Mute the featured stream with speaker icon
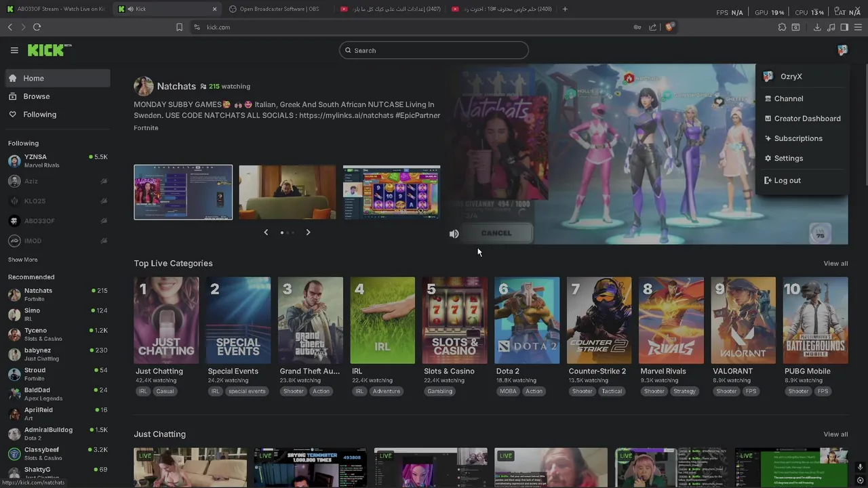This screenshot has width=868, height=488. [454, 234]
